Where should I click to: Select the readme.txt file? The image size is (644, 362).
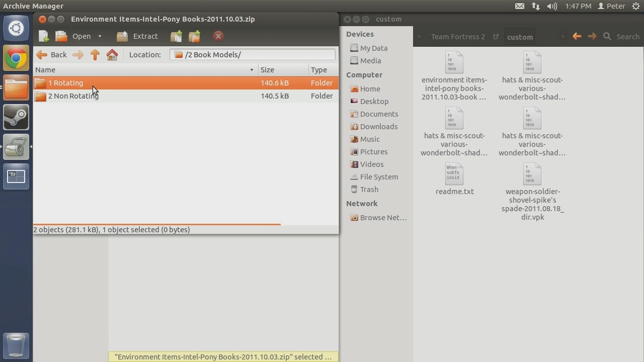tap(454, 179)
